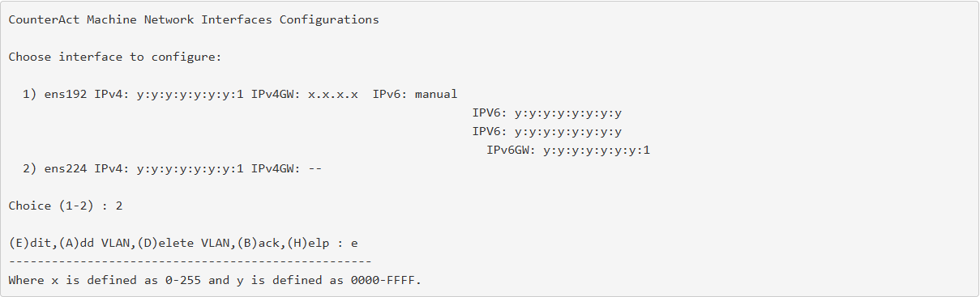980x297 pixels.
Task: Click the IPv6: manual text
Action: tap(415, 94)
